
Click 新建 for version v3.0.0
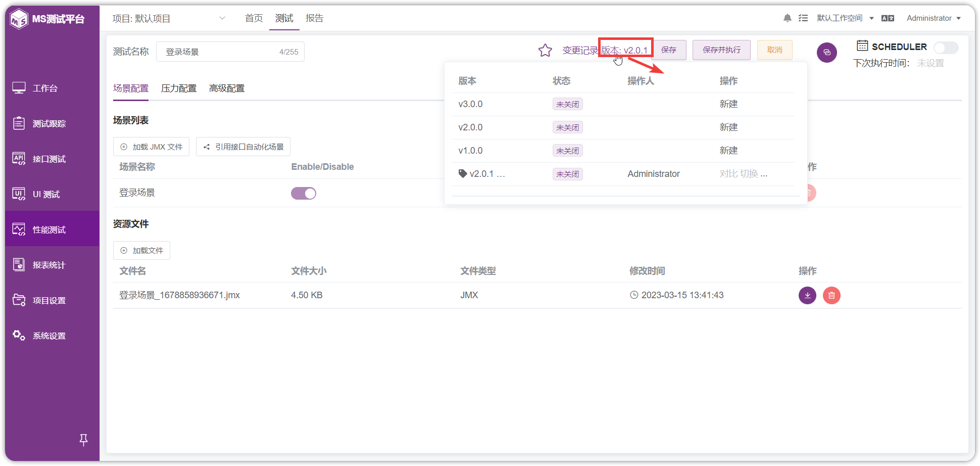728,104
